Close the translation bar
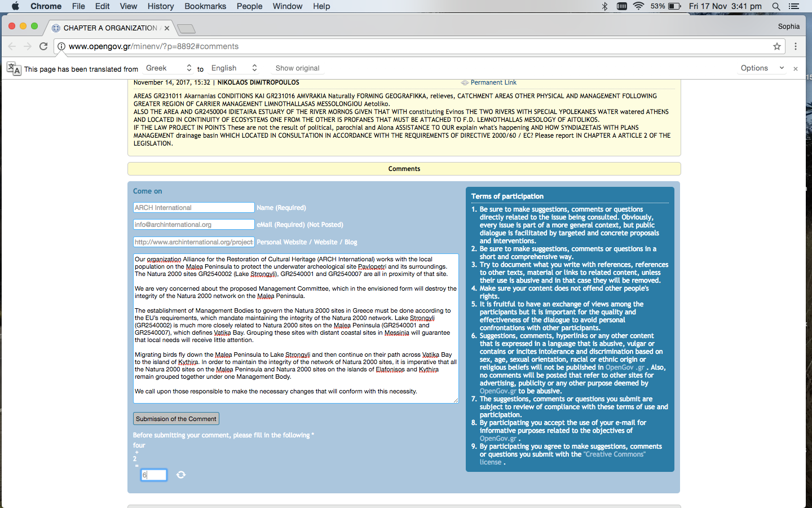 tap(796, 69)
